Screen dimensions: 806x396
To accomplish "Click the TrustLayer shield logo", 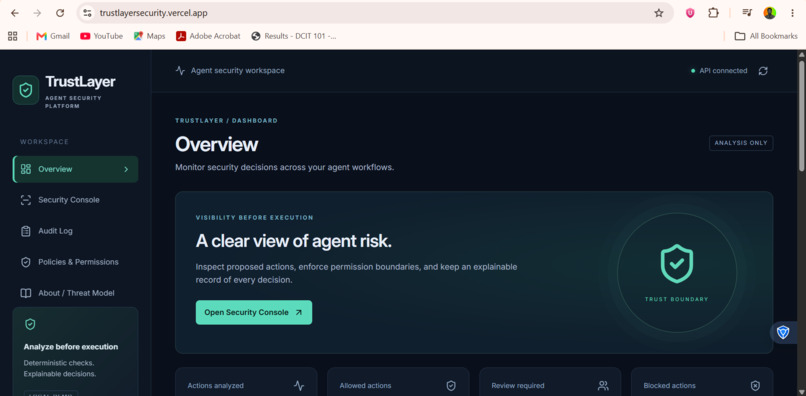I will tap(26, 90).
